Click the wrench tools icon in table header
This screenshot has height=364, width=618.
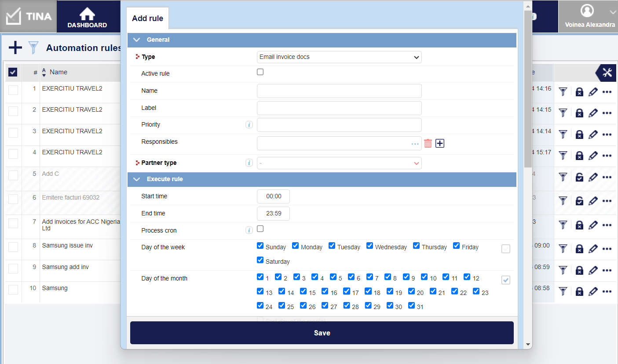607,73
